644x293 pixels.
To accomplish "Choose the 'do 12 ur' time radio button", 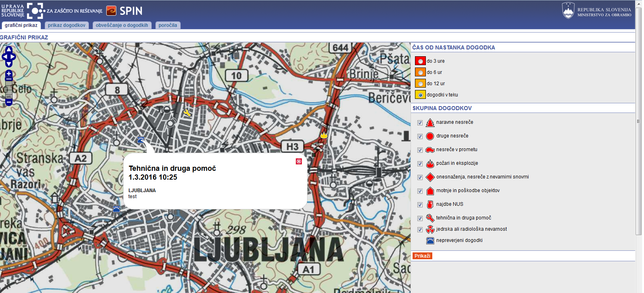I will point(421,84).
